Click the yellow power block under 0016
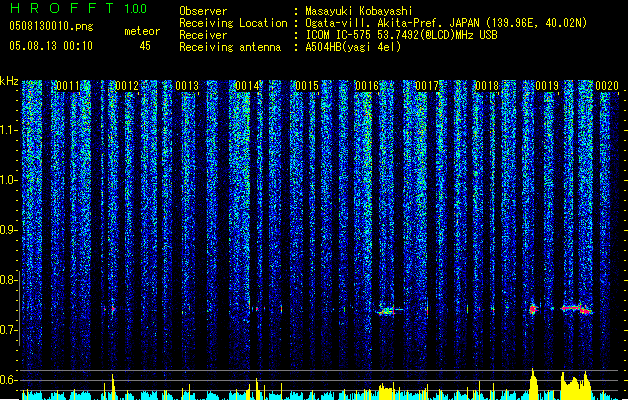 click(x=387, y=391)
